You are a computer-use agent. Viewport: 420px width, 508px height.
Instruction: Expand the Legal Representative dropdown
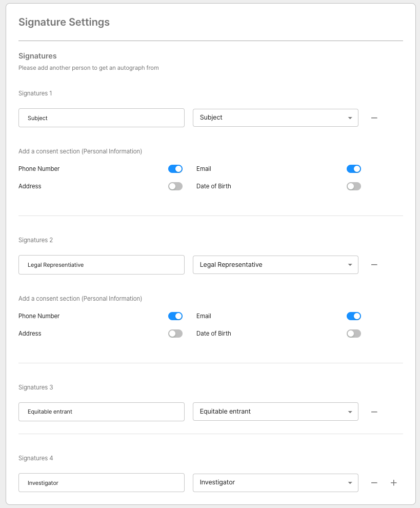coord(275,265)
